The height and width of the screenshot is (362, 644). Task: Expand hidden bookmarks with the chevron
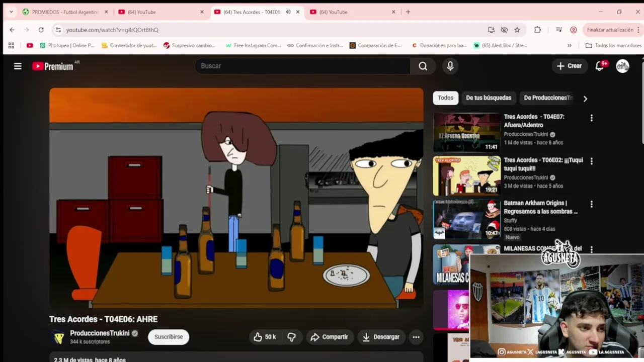pos(569,45)
